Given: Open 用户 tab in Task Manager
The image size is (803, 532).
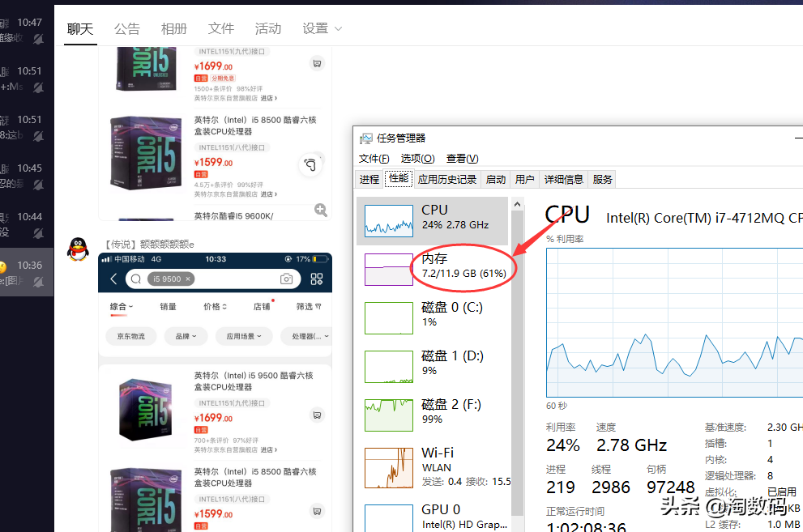Looking at the screenshot, I should [524, 179].
